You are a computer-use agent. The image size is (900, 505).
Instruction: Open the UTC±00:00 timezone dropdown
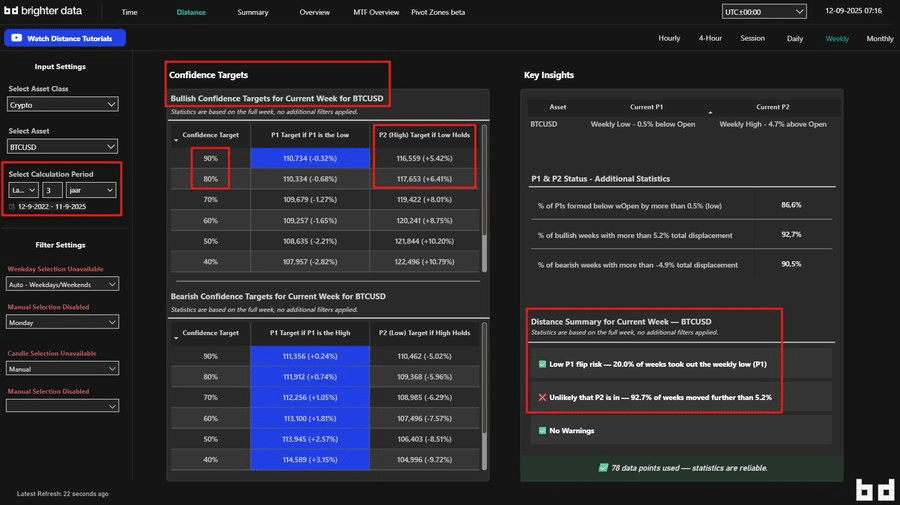pyautogui.click(x=764, y=12)
